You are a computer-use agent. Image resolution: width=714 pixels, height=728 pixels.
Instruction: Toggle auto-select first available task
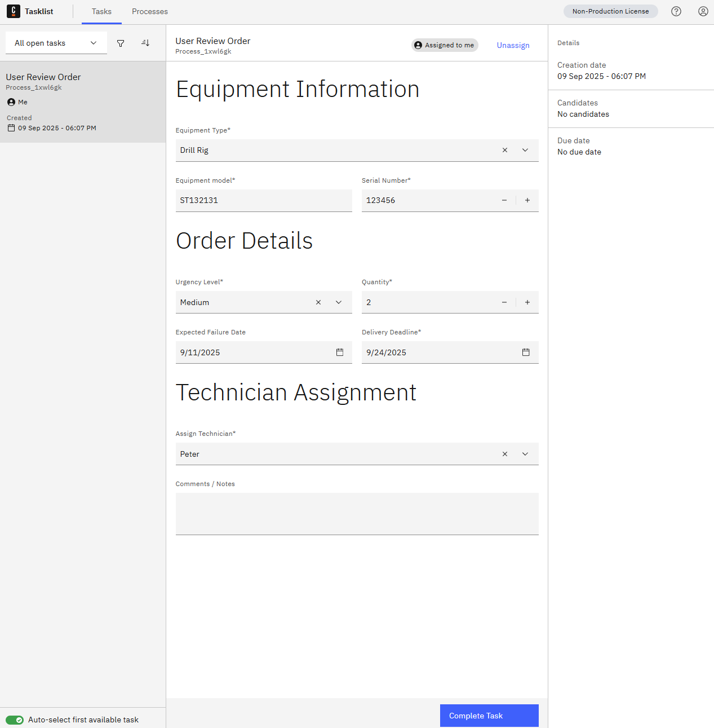click(15, 720)
